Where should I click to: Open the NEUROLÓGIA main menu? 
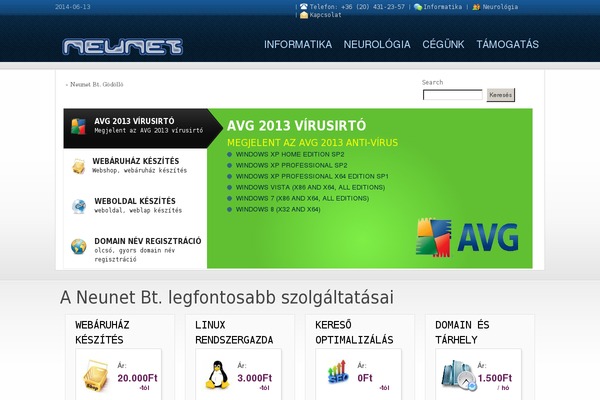pos(377,44)
